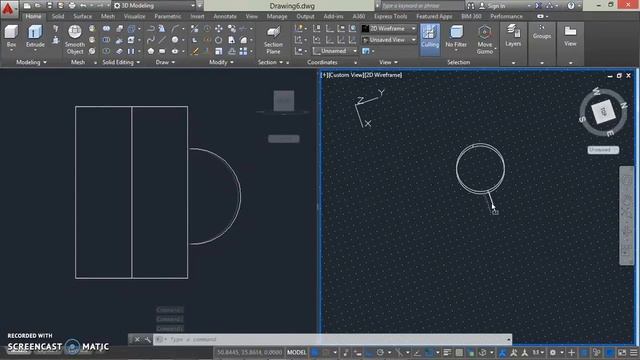
Task: Expand the Modify panel
Action: 221,62
